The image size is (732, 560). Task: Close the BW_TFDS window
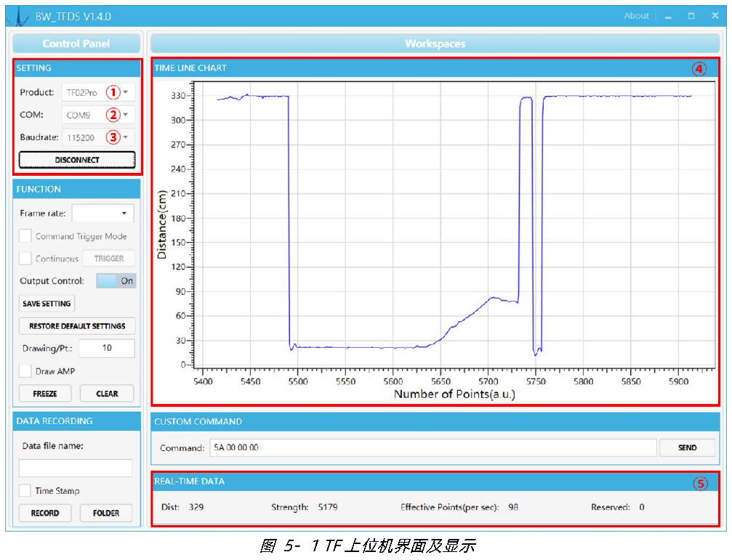715,16
